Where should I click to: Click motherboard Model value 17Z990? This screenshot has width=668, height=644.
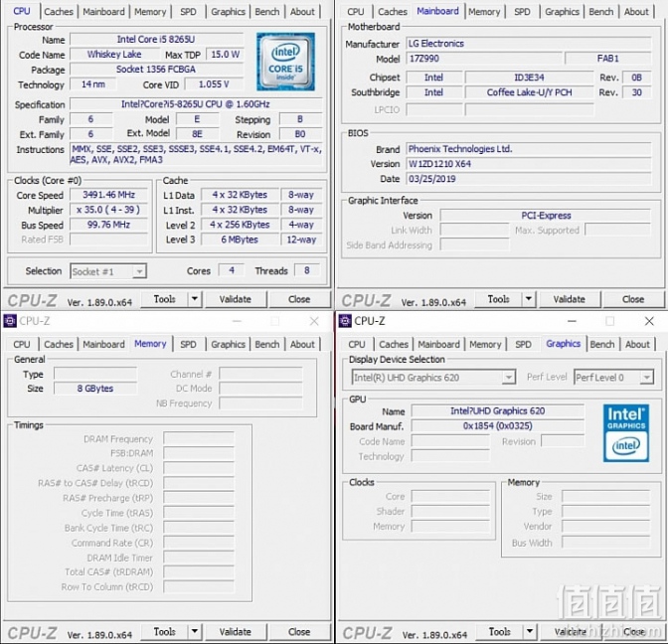click(484, 59)
